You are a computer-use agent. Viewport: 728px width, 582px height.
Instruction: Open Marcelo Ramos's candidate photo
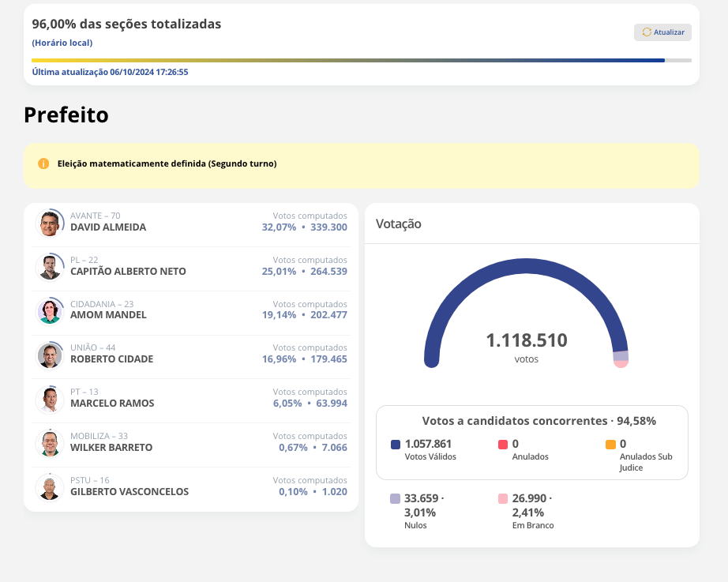(50, 400)
